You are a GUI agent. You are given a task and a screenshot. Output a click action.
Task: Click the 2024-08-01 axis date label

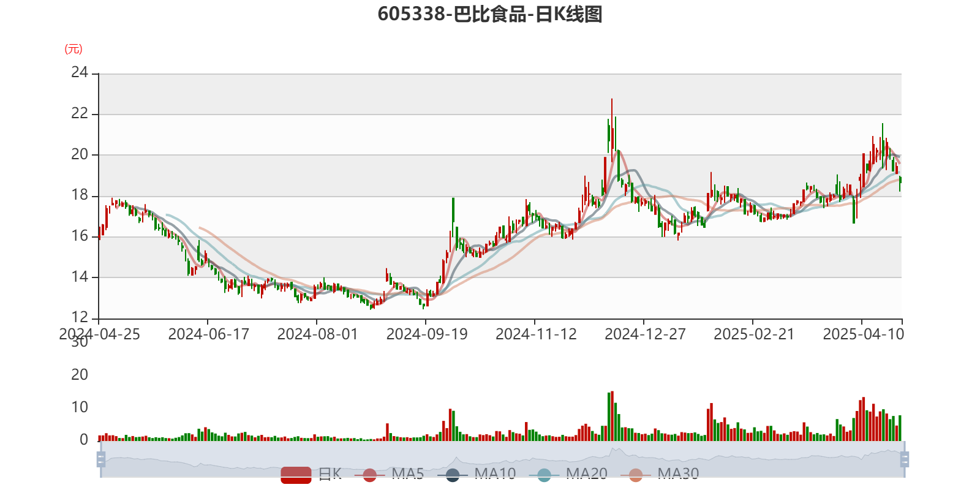pos(317,334)
